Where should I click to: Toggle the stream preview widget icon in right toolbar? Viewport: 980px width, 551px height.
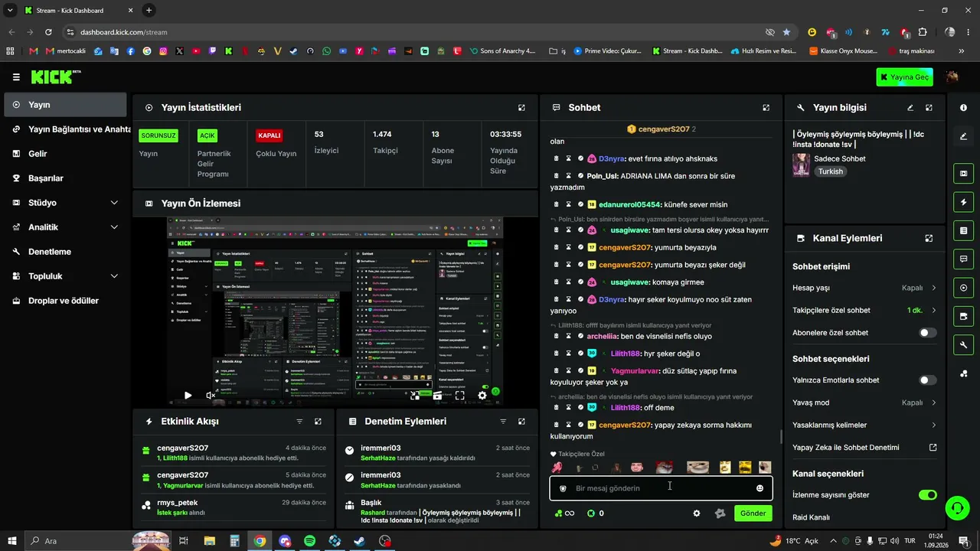click(x=963, y=173)
